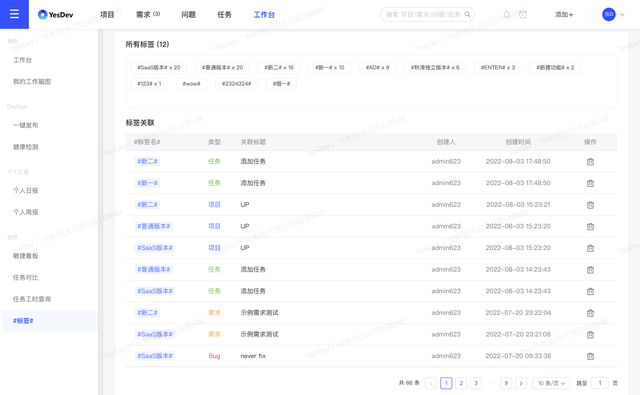Switch to the 工作台 top tab
This screenshot has height=395, width=640.
point(264,15)
